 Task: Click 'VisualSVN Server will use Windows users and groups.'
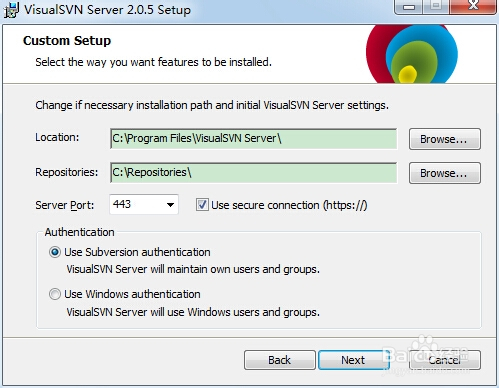coord(193,312)
